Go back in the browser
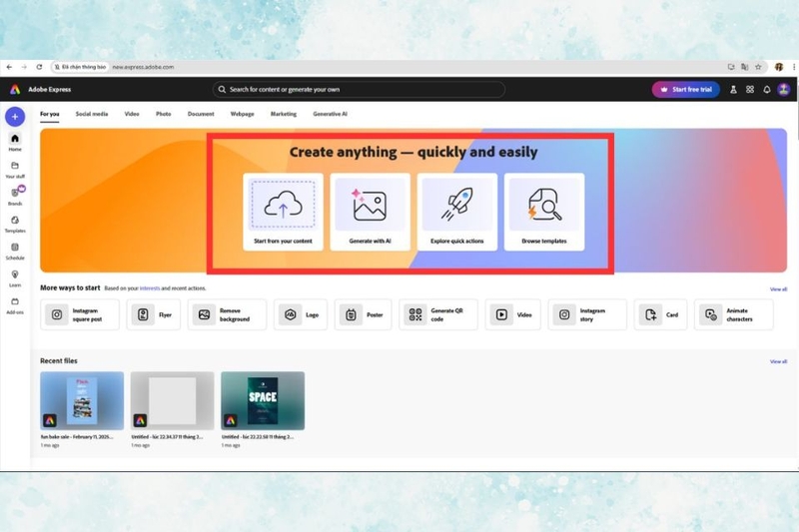Image resolution: width=799 pixels, height=532 pixels. pos(9,67)
